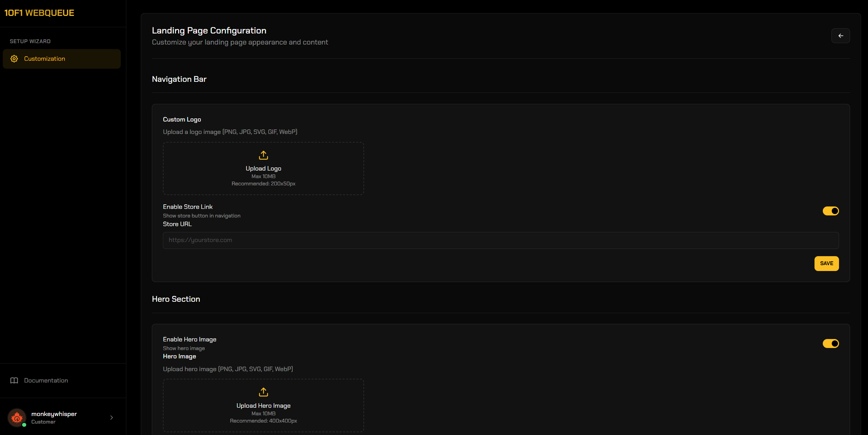Click the Customization gear icon

point(14,59)
